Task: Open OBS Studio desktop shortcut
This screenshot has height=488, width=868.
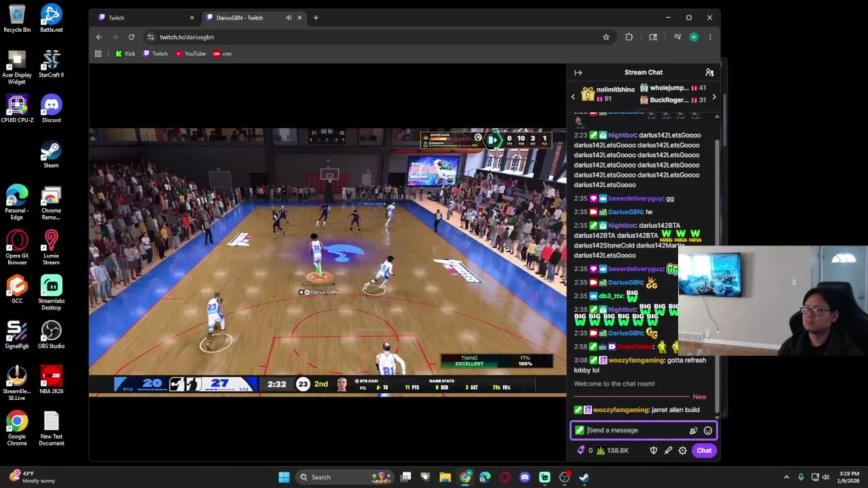Action: [x=51, y=335]
